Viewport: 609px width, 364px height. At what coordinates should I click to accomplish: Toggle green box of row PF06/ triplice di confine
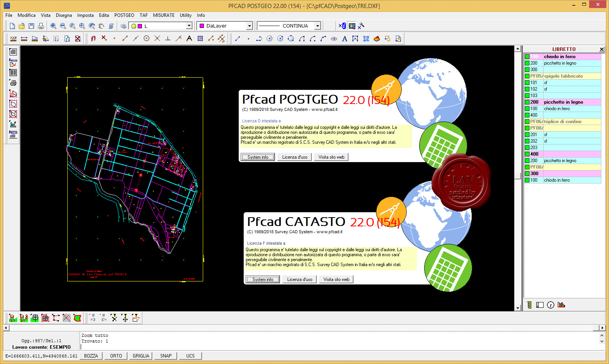527,122
